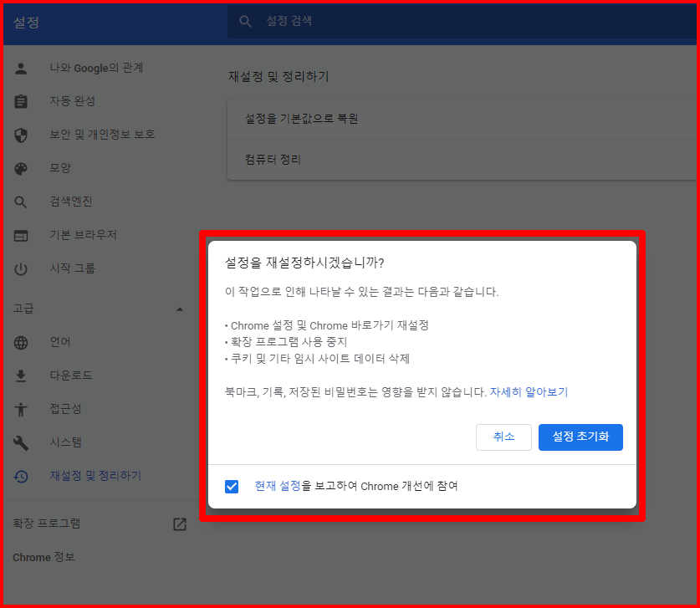
Task: Click the browser window icon for 기본 브라우저
Action: pyautogui.click(x=21, y=235)
